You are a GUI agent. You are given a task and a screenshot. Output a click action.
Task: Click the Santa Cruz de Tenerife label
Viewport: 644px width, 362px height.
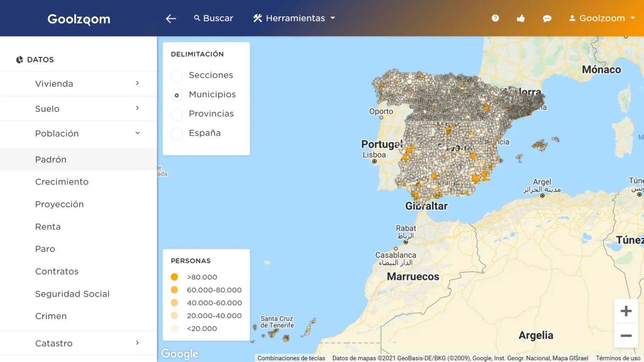pos(277,322)
